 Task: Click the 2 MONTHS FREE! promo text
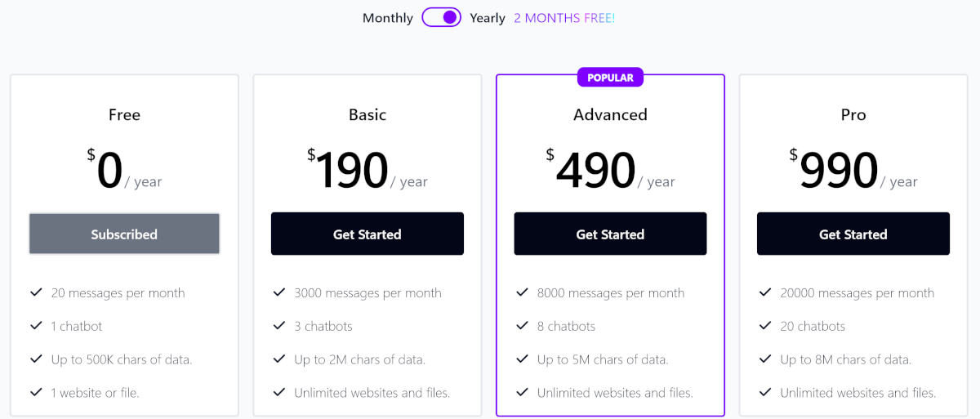click(564, 18)
